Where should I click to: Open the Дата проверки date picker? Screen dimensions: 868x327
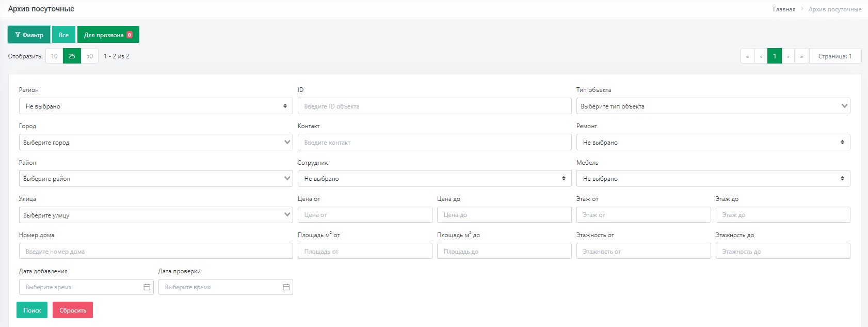226,287
